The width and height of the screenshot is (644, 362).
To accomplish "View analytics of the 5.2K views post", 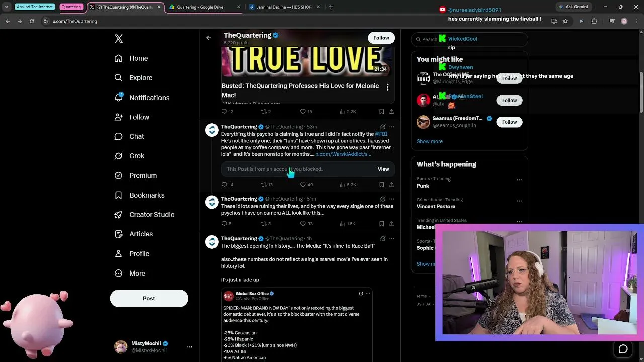I will pyautogui.click(x=348, y=185).
